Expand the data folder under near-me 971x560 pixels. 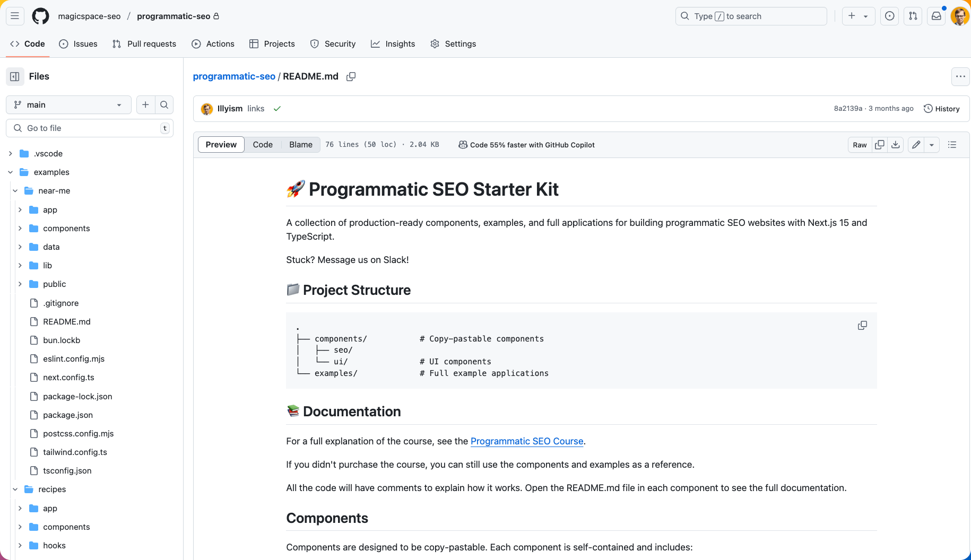pyautogui.click(x=20, y=247)
